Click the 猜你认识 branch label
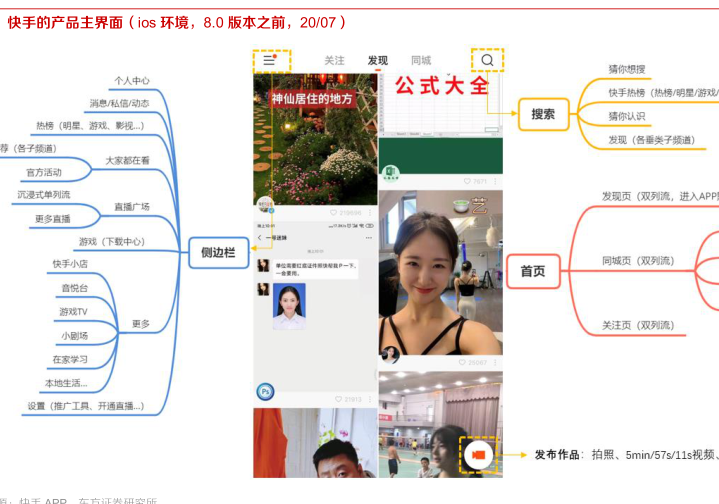The height and width of the screenshot is (504, 719). pos(627,116)
